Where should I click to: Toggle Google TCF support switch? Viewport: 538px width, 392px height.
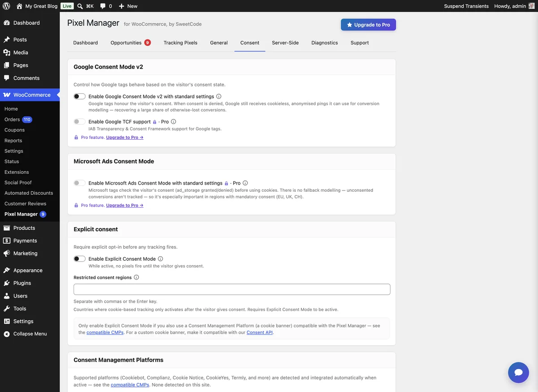coord(79,121)
